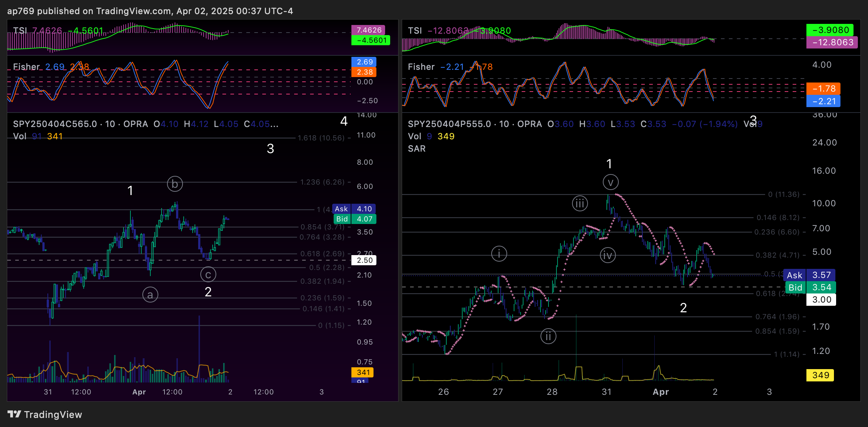The image size is (868, 427).
Task: Click green TSI value tag -3.9080
Action: click(830, 30)
